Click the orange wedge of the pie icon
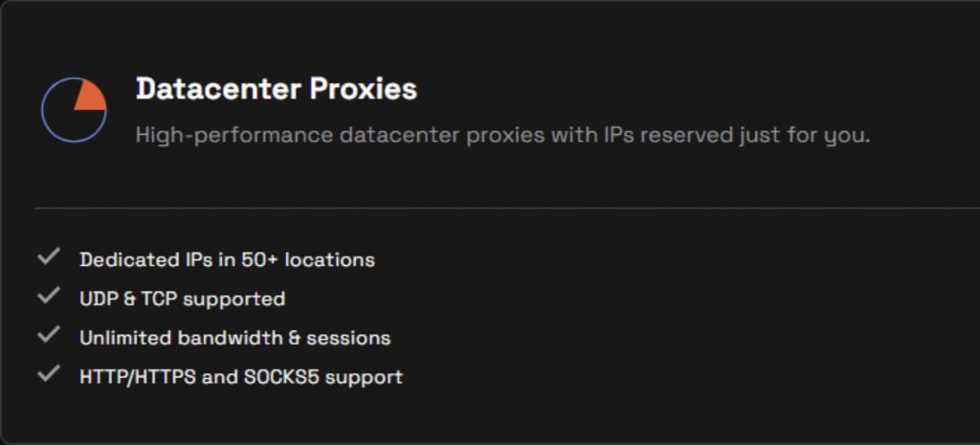The image size is (980, 445). 92,97
